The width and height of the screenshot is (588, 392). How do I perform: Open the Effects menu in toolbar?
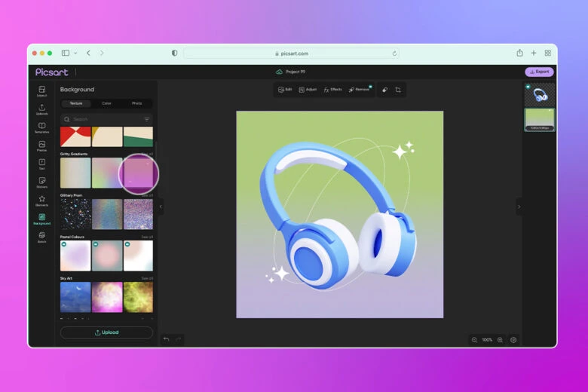click(x=332, y=90)
